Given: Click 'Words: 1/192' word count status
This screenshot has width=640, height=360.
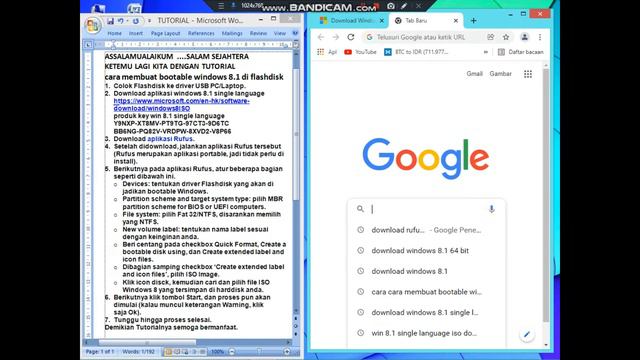Looking at the screenshot, I should pyautogui.click(x=139, y=351).
